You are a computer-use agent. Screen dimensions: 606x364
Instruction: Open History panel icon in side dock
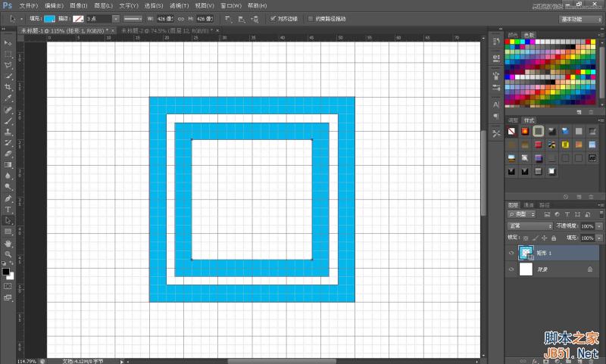click(496, 41)
